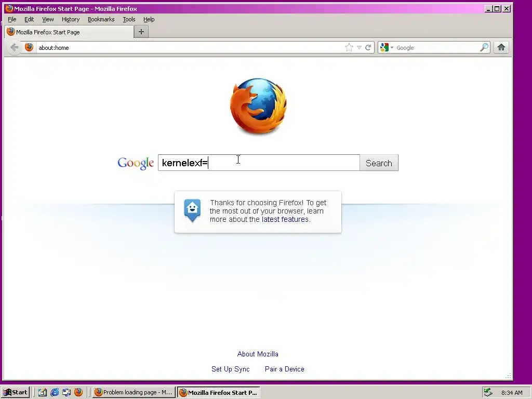Switch to Problem loading page taskbar window
Image resolution: width=532 pixels, height=399 pixels.
[x=134, y=392]
